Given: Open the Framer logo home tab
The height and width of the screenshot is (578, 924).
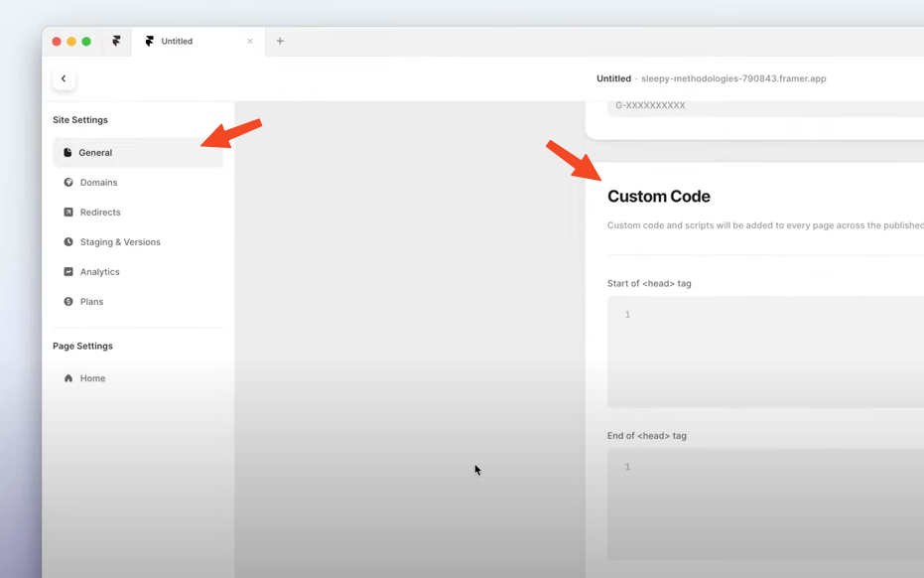Looking at the screenshot, I should pyautogui.click(x=116, y=42).
